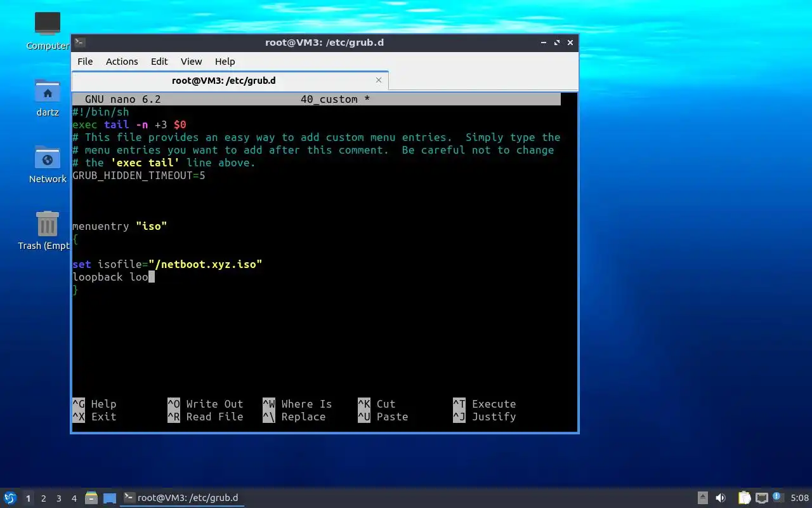Open the Network desktop icon
The image size is (812, 508).
click(48, 164)
